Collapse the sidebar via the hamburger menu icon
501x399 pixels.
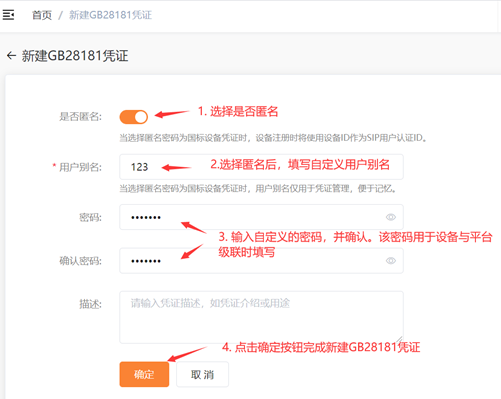(8, 15)
